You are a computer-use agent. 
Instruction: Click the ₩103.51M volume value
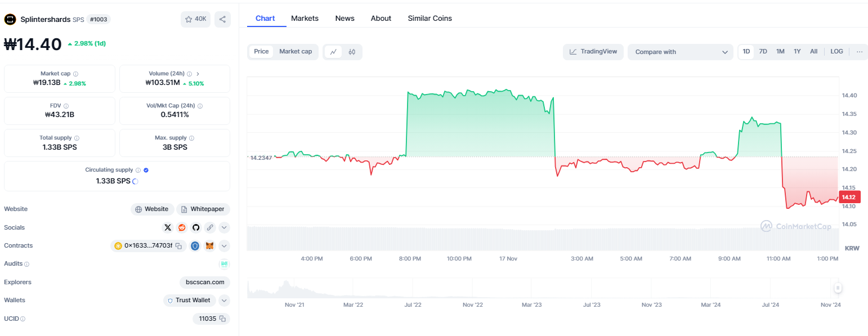pyautogui.click(x=162, y=83)
